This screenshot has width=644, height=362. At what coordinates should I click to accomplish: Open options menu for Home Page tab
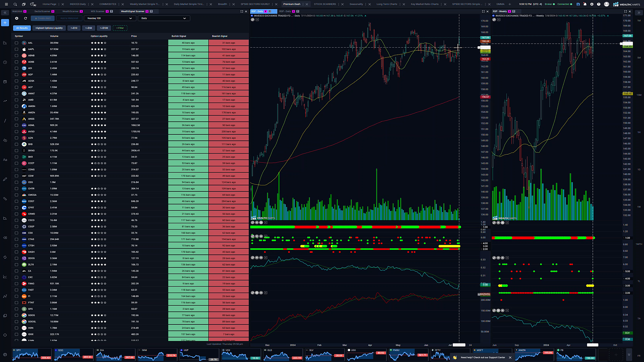[59, 4]
